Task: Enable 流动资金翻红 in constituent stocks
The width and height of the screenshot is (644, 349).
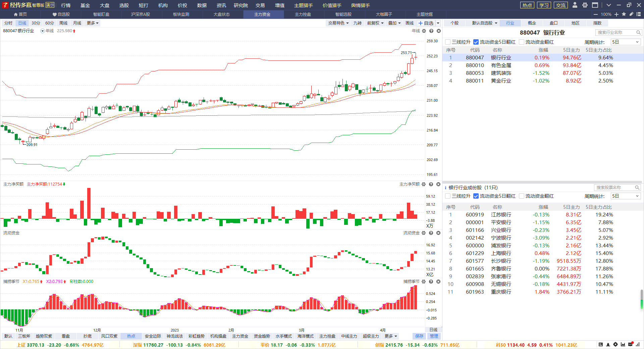Action: (522, 196)
